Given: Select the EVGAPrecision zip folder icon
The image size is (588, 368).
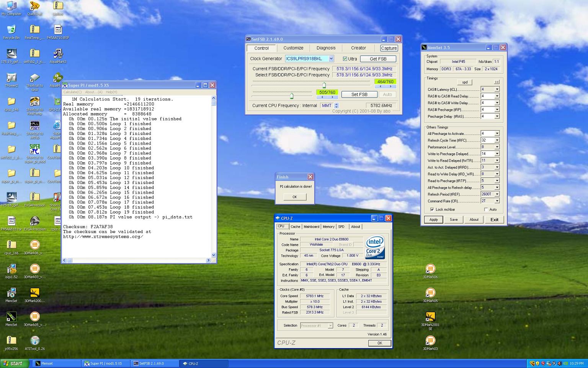Looking at the screenshot, I should pyautogui.click(x=35, y=199).
